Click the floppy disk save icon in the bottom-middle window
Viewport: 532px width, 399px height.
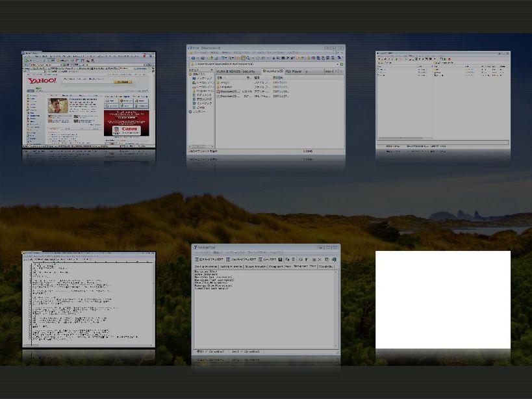click(x=280, y=259)
